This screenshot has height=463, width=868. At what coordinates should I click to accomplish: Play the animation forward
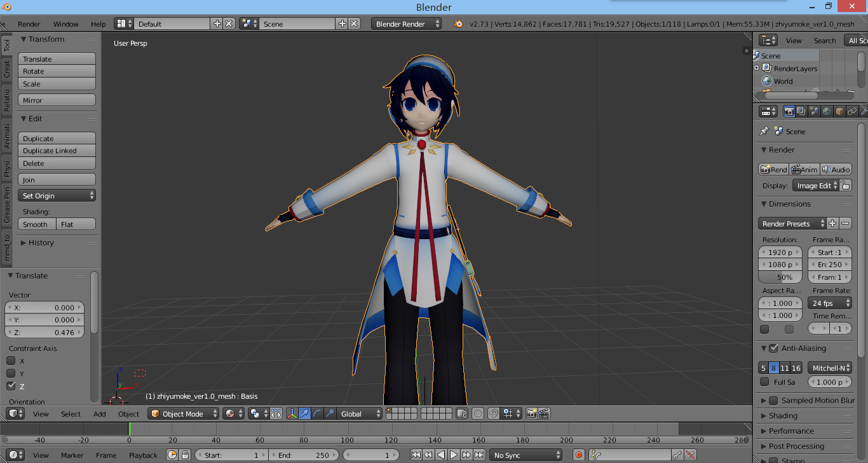click(454, 455)
